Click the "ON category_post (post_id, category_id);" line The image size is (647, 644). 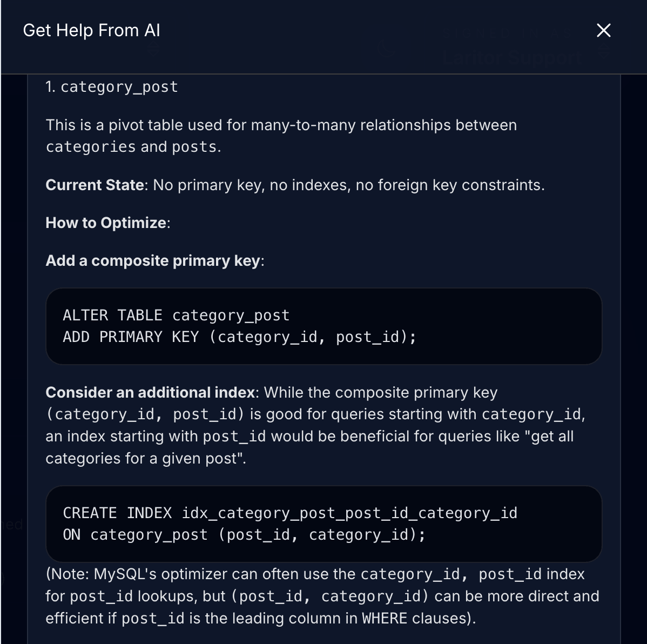tap(244, 535)
